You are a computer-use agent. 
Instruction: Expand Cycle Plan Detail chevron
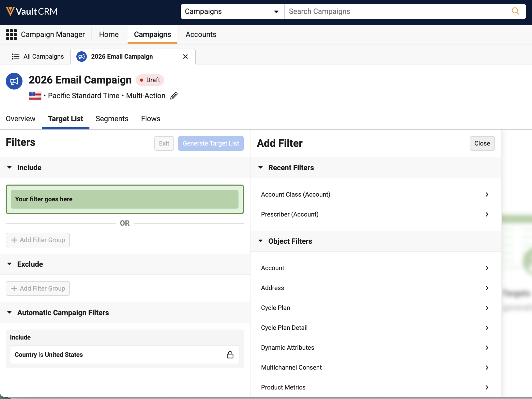pyautogui.click(x=487, y=328)
